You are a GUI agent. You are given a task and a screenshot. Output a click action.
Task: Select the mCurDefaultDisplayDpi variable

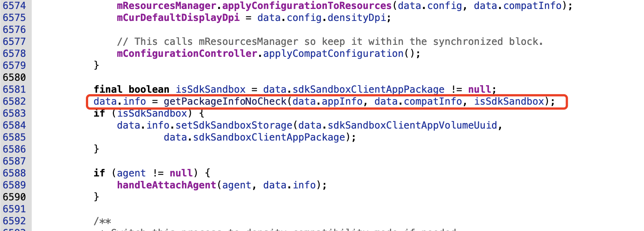pos(178,18)
